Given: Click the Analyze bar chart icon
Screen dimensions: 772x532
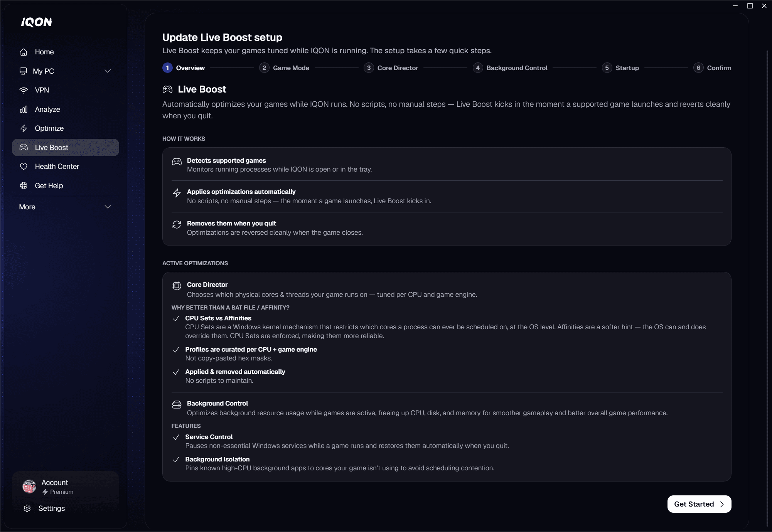Looking at the screenshot, I should [x=24, y=109].
